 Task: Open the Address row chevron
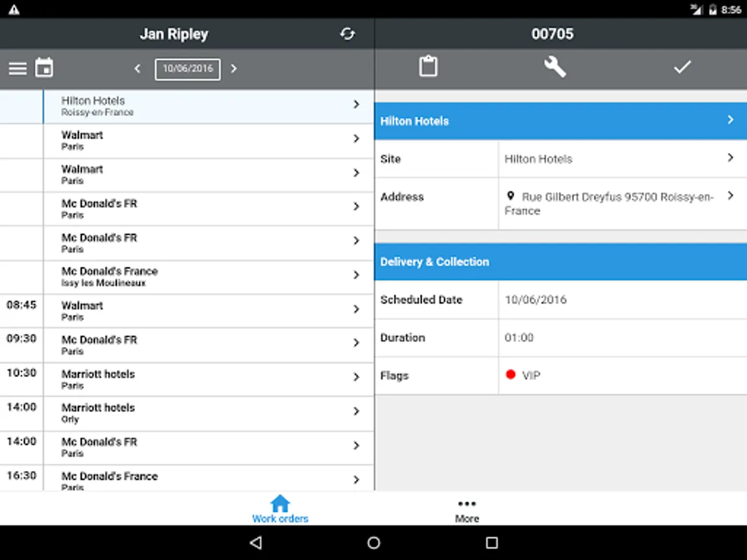731,196
